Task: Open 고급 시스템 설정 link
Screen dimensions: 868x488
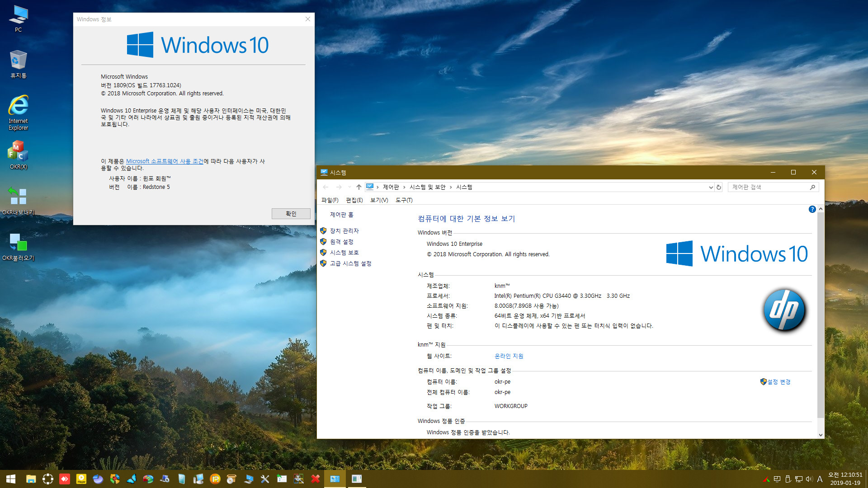Action: tap(351, 263)
